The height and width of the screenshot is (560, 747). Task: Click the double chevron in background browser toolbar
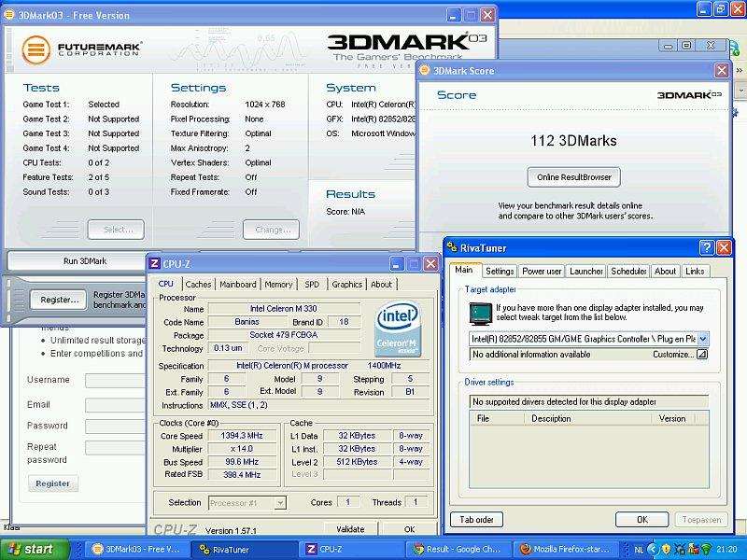click(x=740, y=71)
